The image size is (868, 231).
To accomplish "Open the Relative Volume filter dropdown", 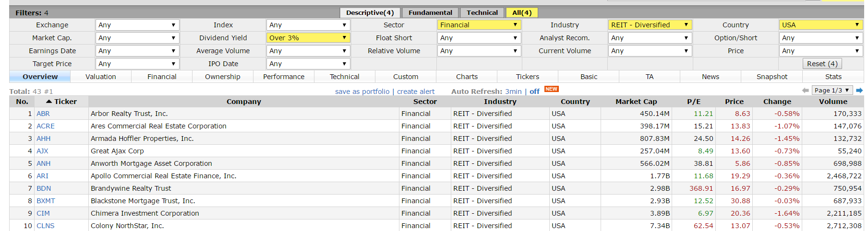I will 479,51.
